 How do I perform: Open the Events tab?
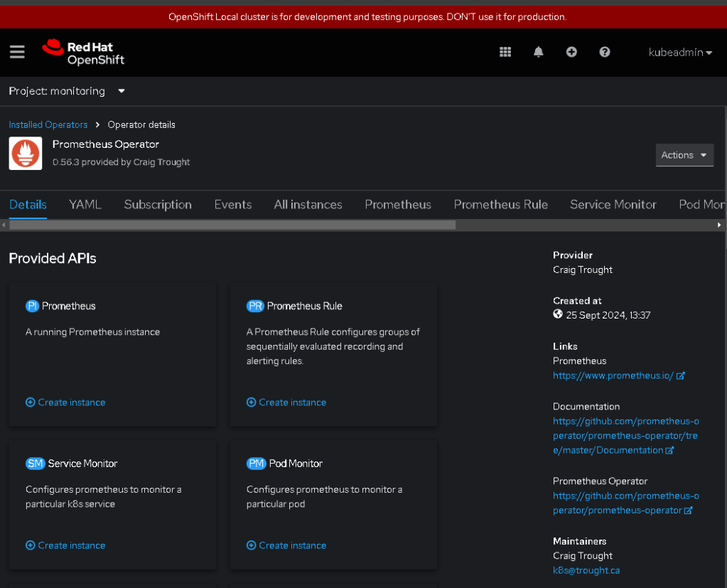[x=233, y=205]
